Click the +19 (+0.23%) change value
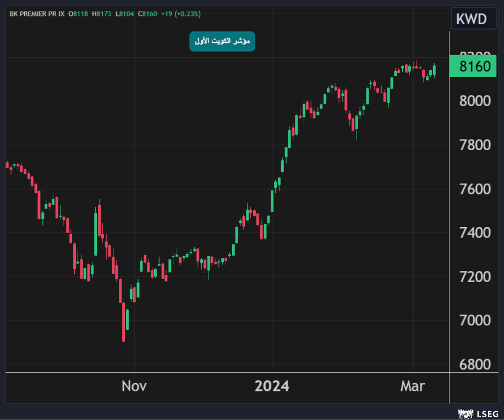504x420 pixels. (x=181, y=13)
